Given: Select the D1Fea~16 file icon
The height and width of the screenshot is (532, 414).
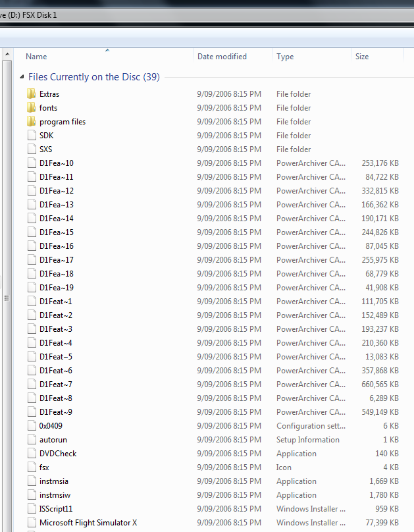Looking at the screenshot, I should click(32, 246).
